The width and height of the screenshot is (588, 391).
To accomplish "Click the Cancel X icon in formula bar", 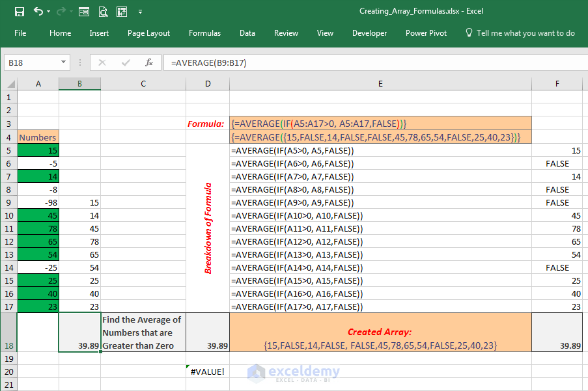I will tap(102, 62).
